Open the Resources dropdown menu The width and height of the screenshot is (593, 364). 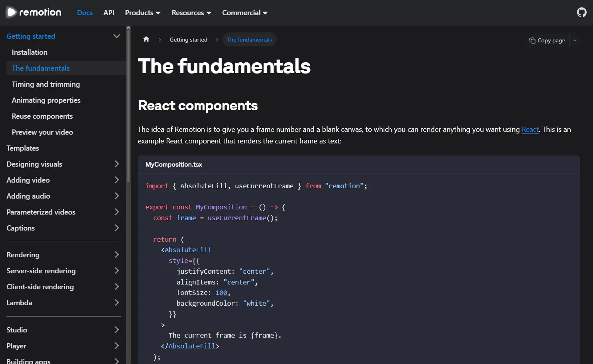pos(191,13)
